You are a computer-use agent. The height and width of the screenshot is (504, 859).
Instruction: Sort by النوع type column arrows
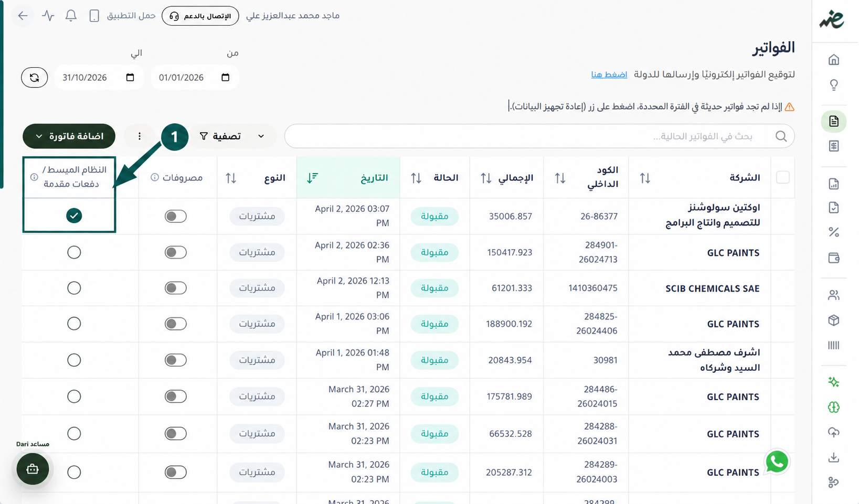(x=231, y=178)
